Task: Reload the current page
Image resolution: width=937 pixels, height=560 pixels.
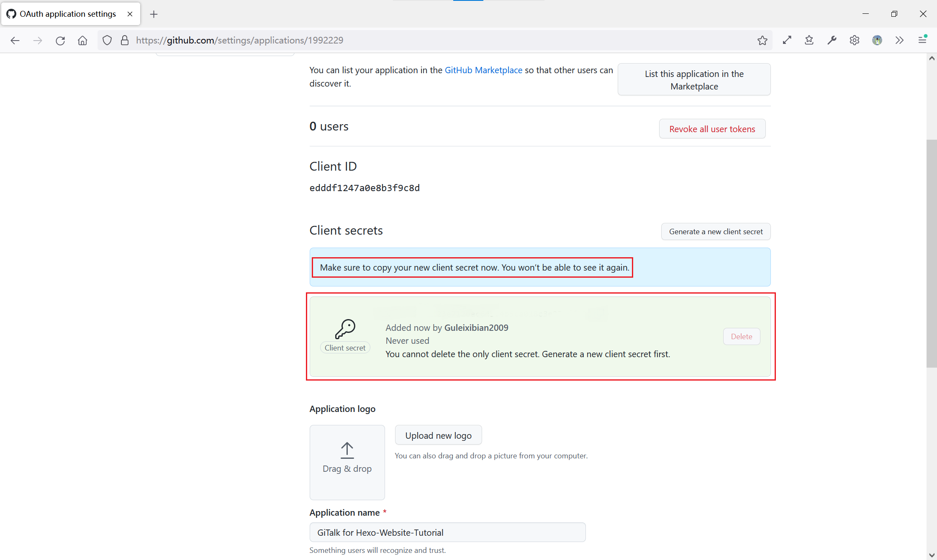Action: [x=60, y=40]
